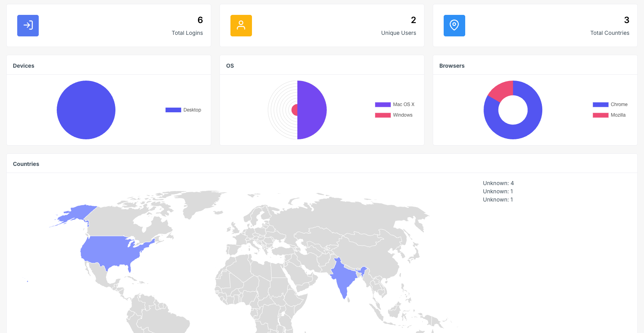Click the Total Countries location pin icon

[x=454, y=25]
